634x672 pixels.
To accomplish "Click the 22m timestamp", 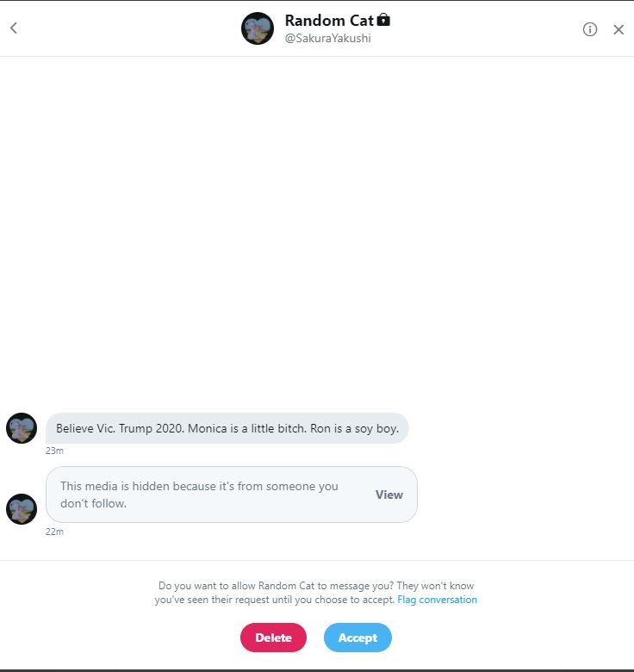I will point(54,532).
